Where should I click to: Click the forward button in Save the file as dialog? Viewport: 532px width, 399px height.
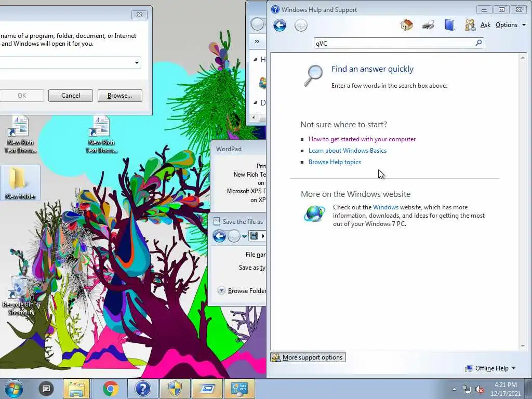tap(233, 236)
